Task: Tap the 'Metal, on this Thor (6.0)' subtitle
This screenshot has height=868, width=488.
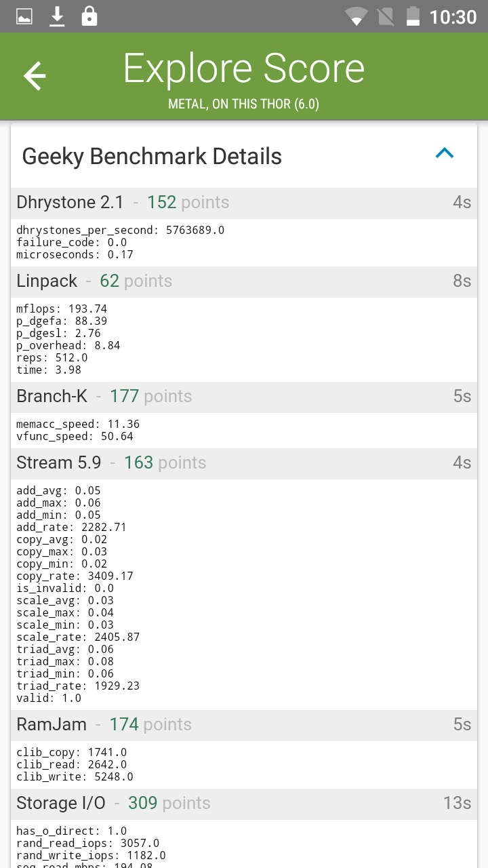Action: tap(244, 104)
